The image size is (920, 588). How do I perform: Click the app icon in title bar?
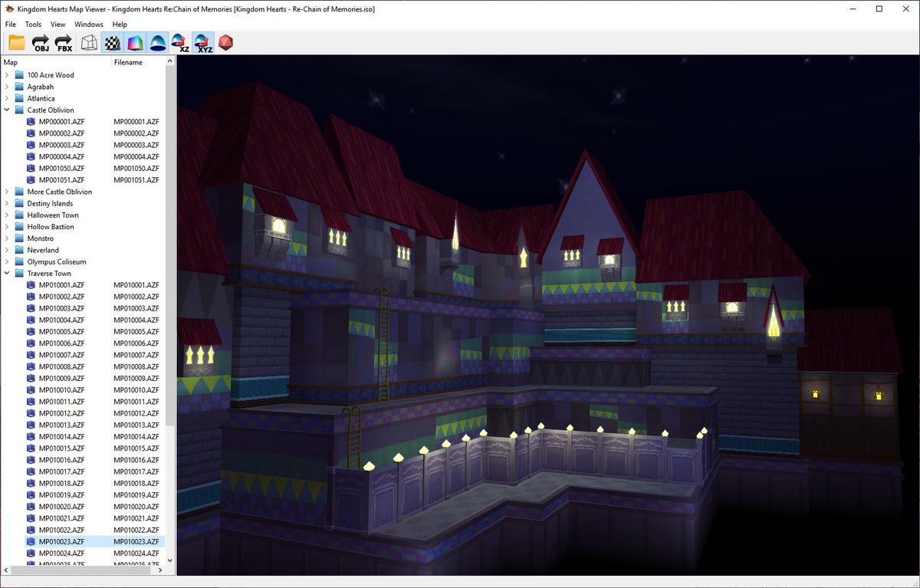point(10,8)
